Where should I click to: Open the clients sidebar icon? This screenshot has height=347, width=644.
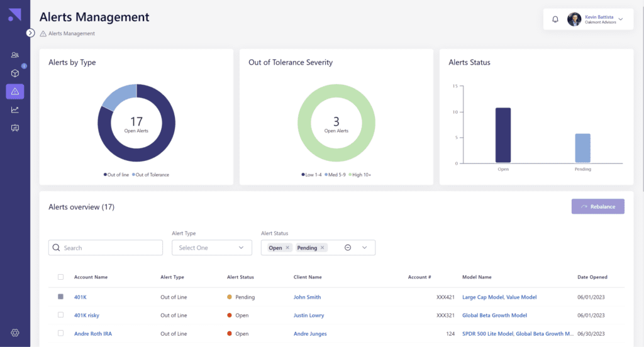coord(15,55)
